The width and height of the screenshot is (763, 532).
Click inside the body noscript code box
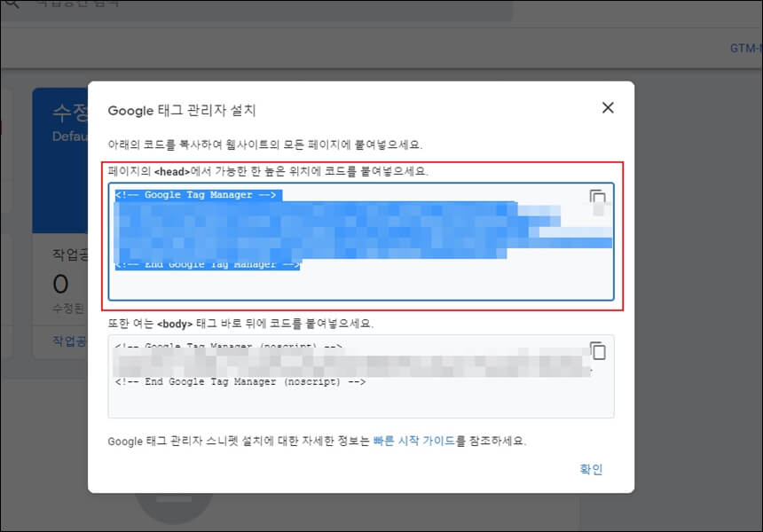tap(361, 376)
